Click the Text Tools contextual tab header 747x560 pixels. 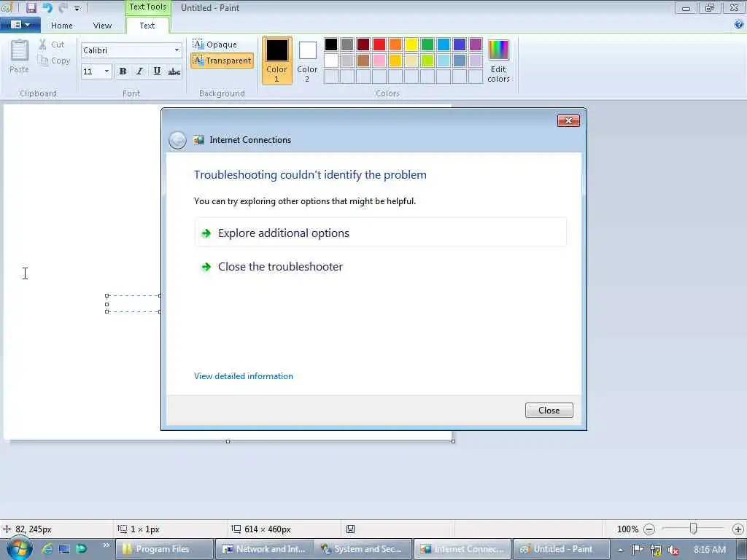pos(147,7)
